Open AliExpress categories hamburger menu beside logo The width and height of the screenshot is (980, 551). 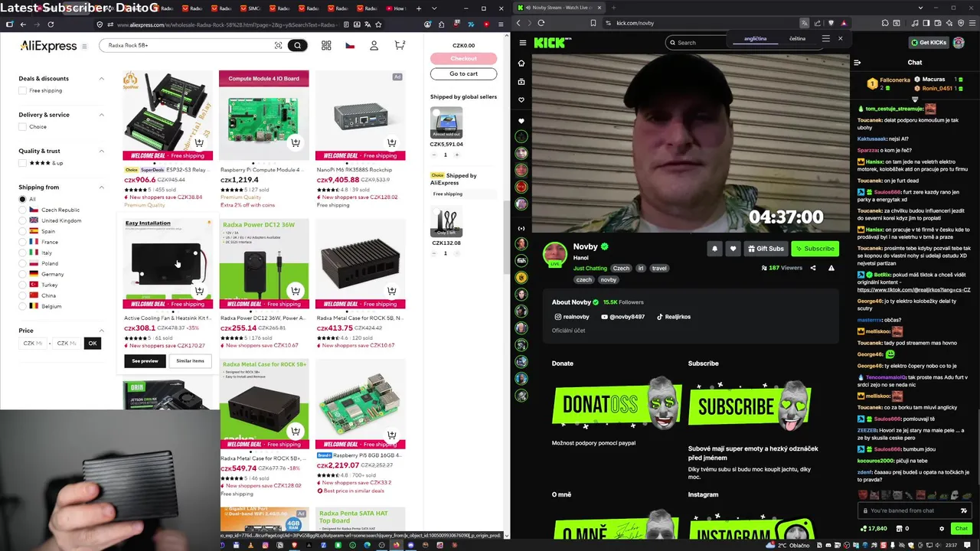(x=84, y=46)
